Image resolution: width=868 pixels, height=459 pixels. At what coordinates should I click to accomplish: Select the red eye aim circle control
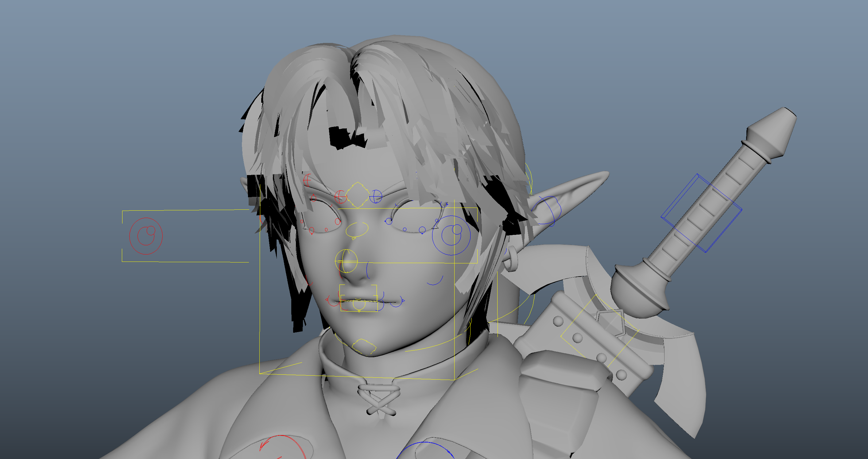pyautogui.click(x=146, y=236)
